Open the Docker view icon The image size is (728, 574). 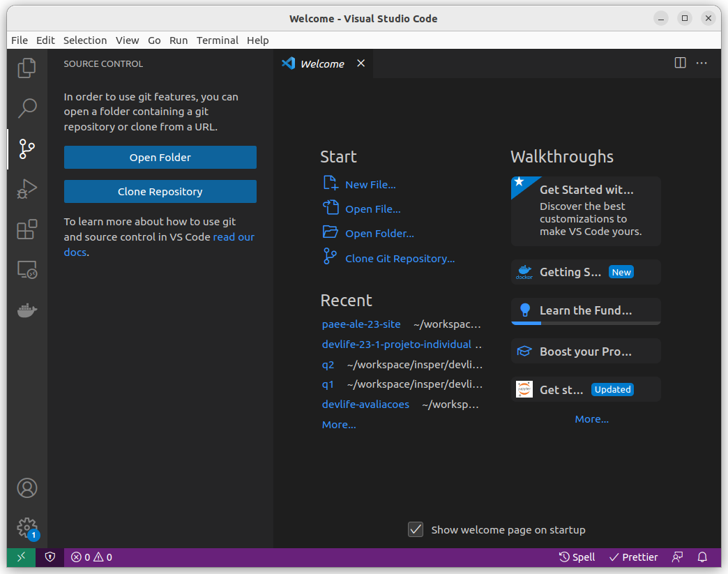(27, 310)
